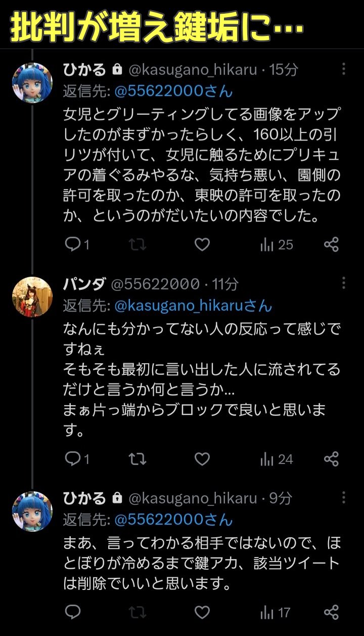Like Hikaru's last tweet

(x=202, y=613)
